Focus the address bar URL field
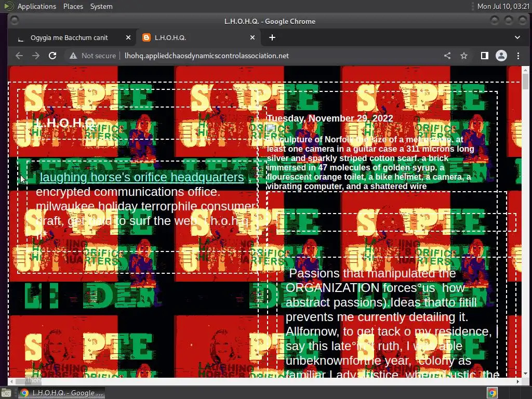Image resolution: width=532 pixels, height=399 pixels. pyautogui.click(x=207, y=56)
